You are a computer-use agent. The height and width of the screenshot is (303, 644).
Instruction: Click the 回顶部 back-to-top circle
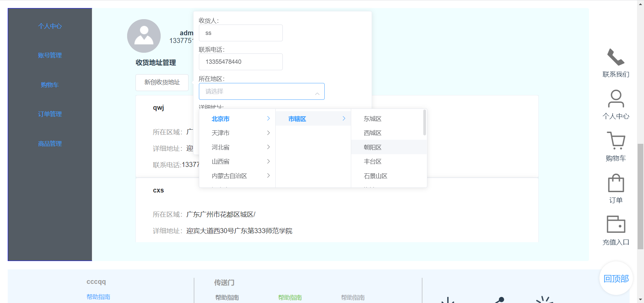[616, 278]
